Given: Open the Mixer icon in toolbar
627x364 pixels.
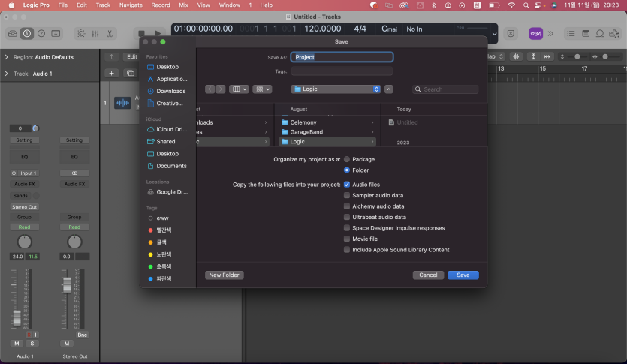Looking at the screenshot, I should [x=95, y=33].
